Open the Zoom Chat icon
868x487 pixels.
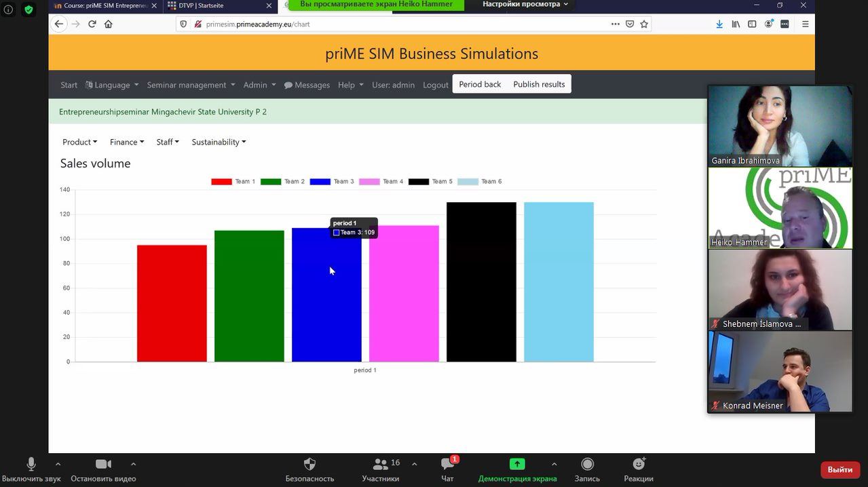pyautogui.click(x=447, y=464)
